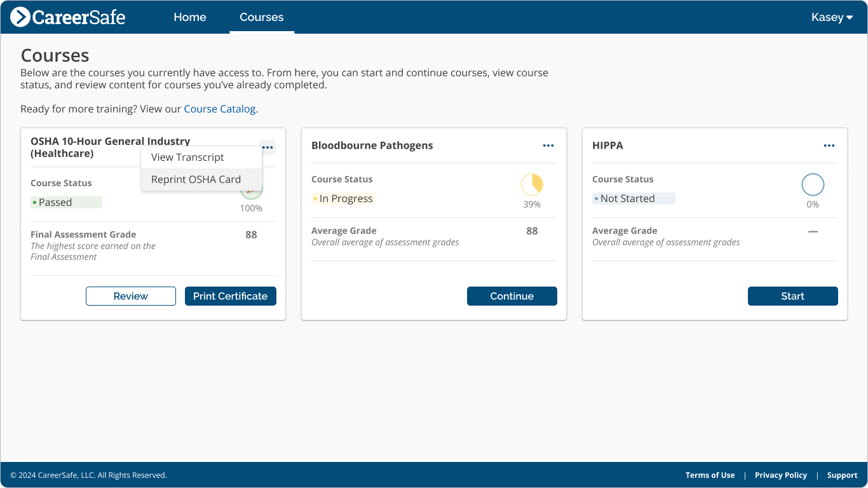
Task: Click the HIPPA course title
Action: point(607,146)
